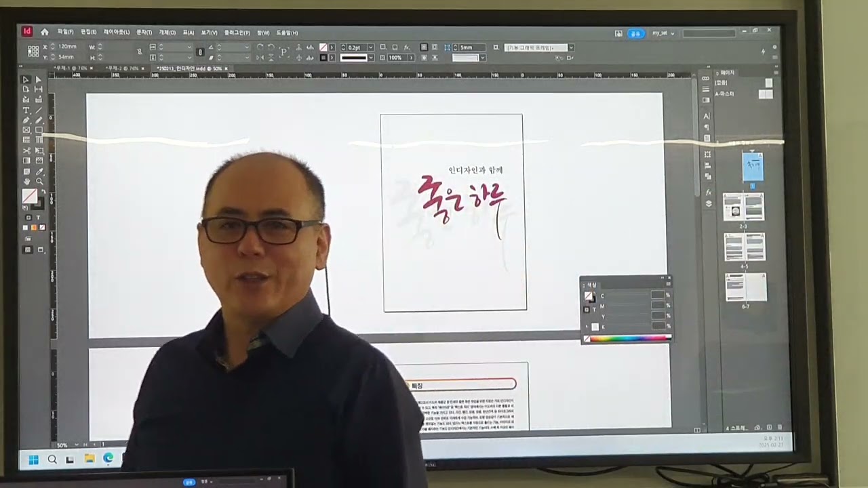The height and width of the screenshot is (488, 868).
Task: Open my_set workspace switcher
Action: click(663, 33)
